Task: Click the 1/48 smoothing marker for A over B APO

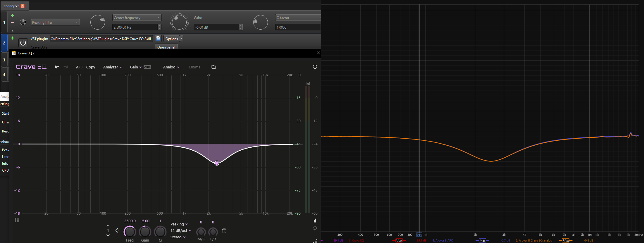Action: (482, 240)
